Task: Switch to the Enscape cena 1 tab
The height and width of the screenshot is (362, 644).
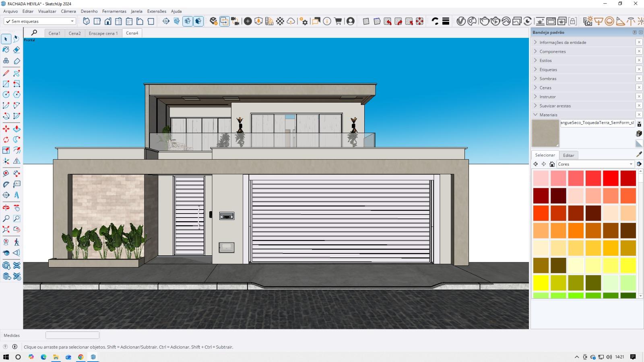Action: click(x=103, y=33)
